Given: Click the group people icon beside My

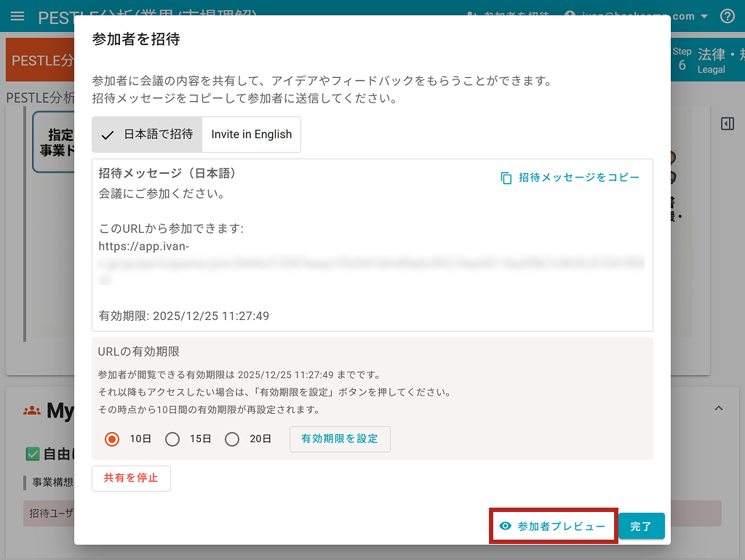Looking at the screenshot, I should (x=32, y=410).
